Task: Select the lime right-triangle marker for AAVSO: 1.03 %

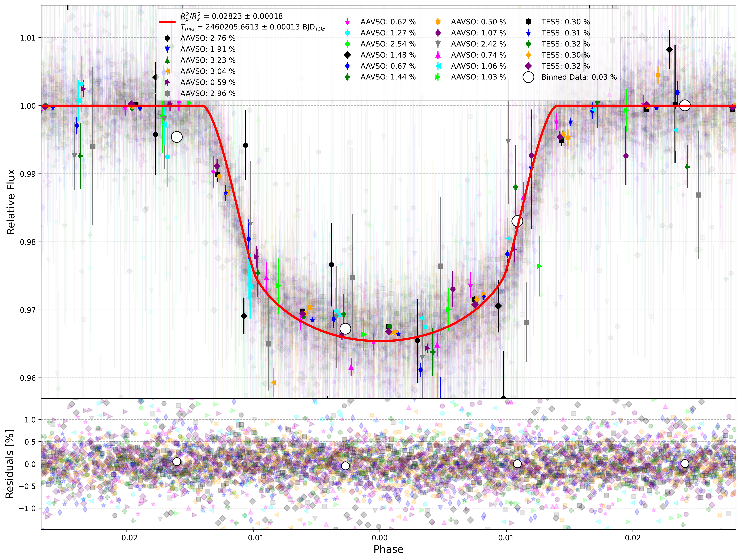Action: (438, 77)
